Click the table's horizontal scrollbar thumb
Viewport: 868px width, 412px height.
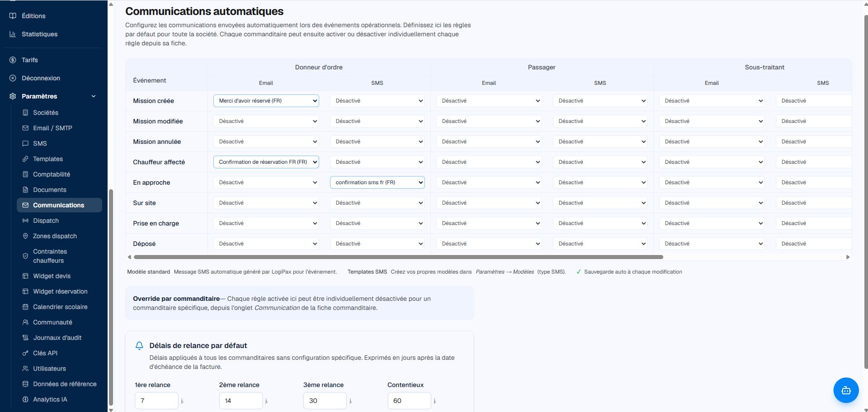(x=398, y=257)
